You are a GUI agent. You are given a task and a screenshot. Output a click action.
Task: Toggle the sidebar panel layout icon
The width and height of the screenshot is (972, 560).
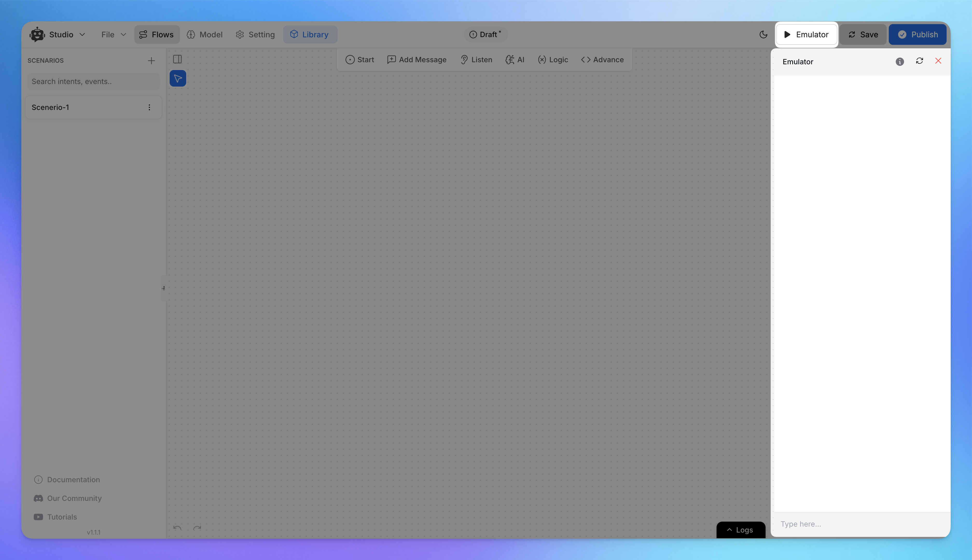[177, 59]
